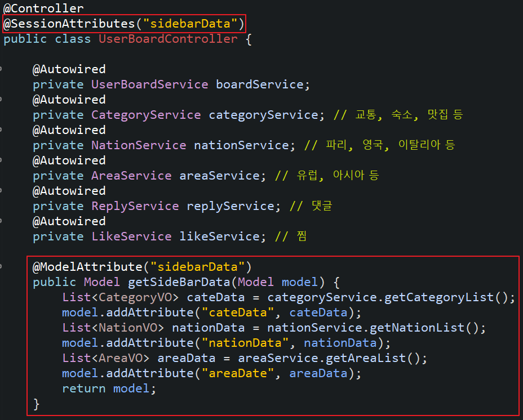Click the comment '// 파리, 영국, 이탈리아 등'
Screen dimensions: 523x420
point(380,145)
